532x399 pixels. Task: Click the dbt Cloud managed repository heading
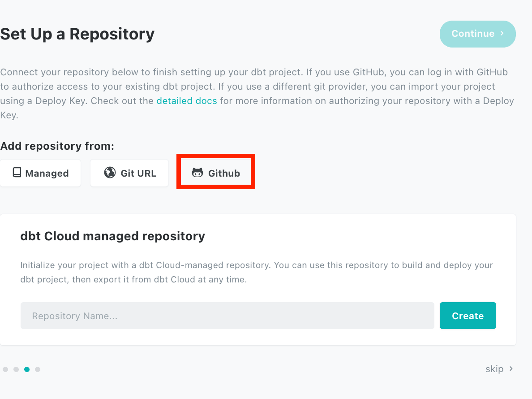(112, 236)
